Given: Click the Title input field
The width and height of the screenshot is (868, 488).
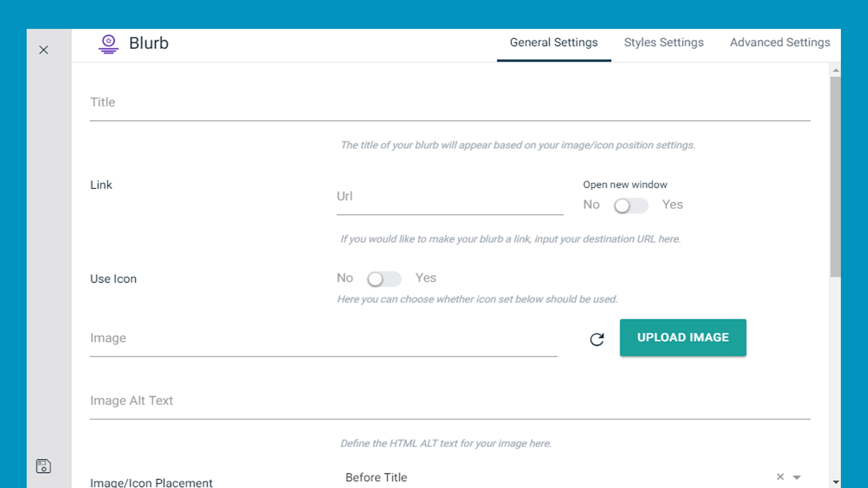Looking at the screenshot, I should coord(450,103).
